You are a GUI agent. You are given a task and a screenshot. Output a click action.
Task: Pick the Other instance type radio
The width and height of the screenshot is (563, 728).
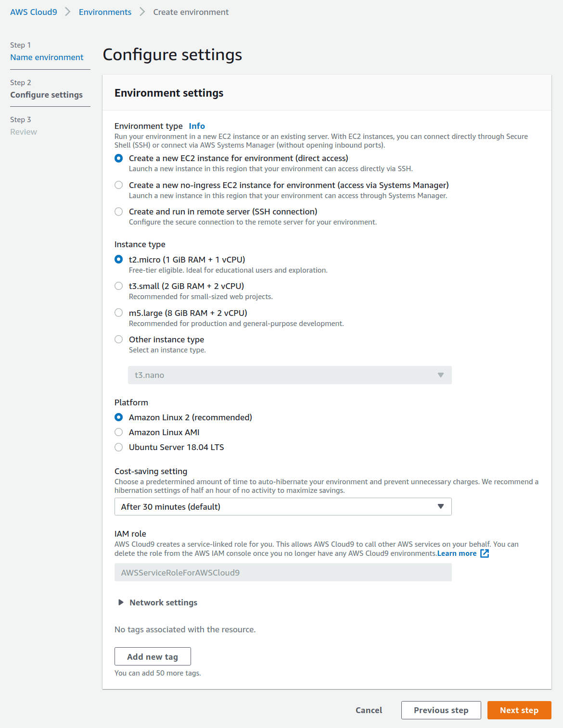(119, 339)
